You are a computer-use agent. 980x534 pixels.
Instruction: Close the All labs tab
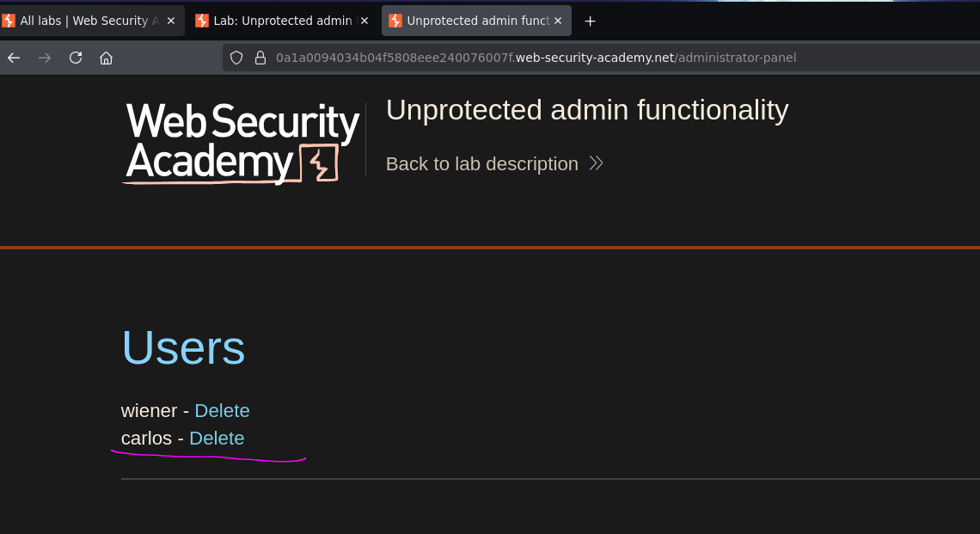pos(170,21)
